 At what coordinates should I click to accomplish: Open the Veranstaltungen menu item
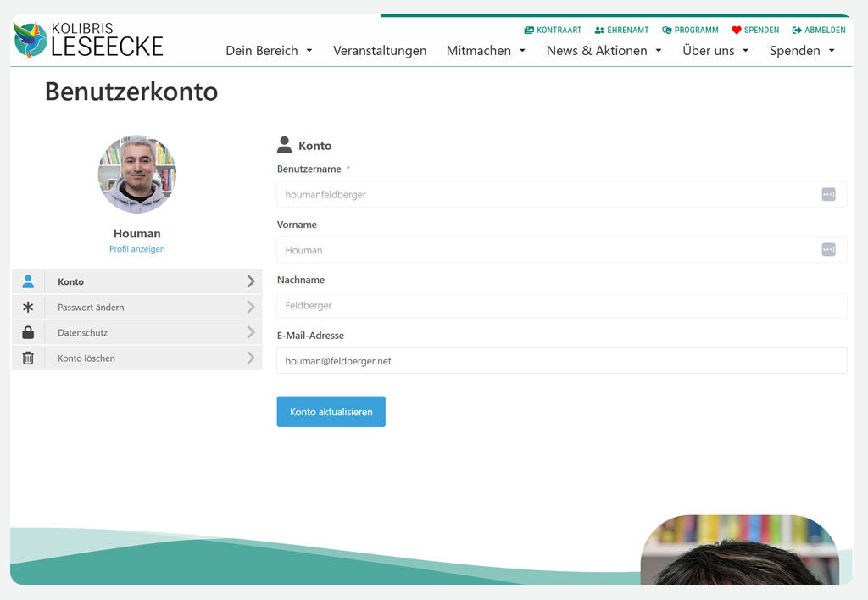380,50
